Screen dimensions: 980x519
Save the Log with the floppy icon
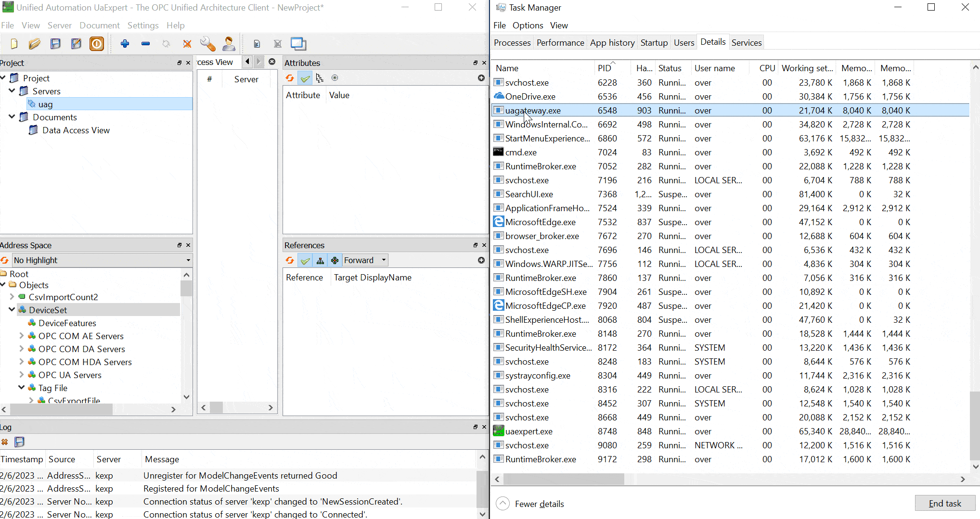click(19, 442)
